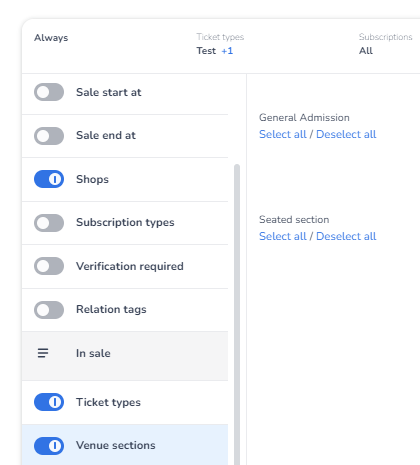
Task: Turn off the Shops toggle
Action: tap(49, 179)
